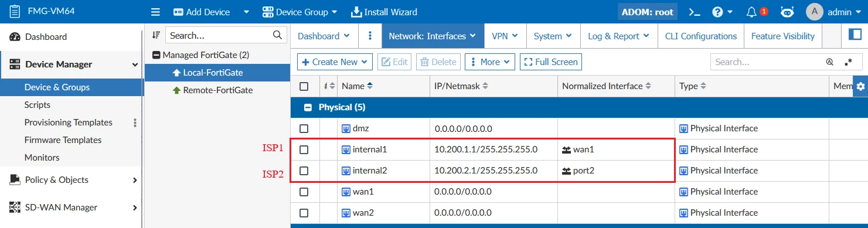Viewport: 868px width, 228px height.
Task: Open Provisioning Templates three-dot menu
Action: (x=135, y=122)
